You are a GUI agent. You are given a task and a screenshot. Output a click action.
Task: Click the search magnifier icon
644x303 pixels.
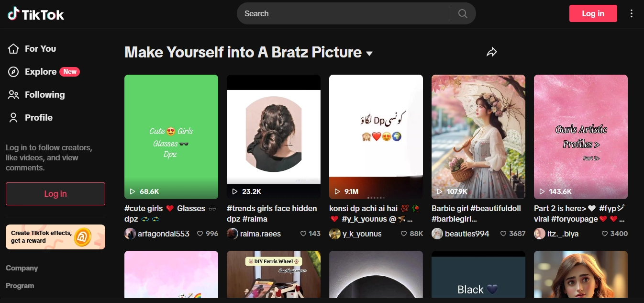(462, 13)
